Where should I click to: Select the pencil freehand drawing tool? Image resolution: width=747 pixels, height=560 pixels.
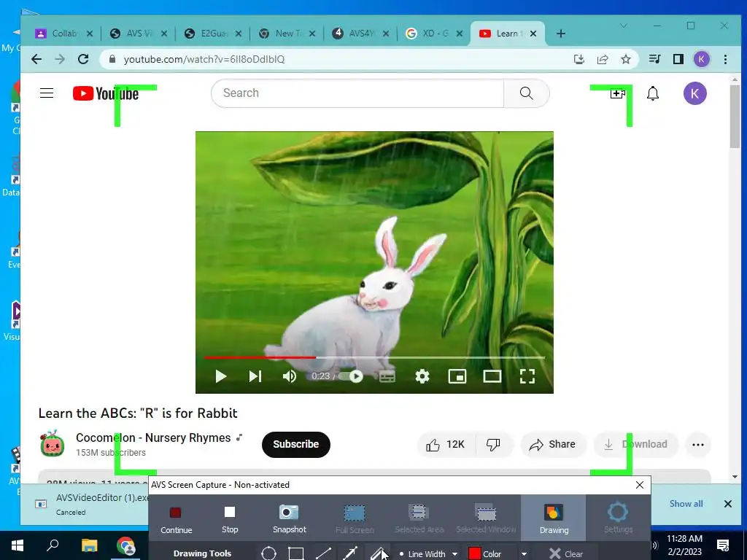pos(378,553)
